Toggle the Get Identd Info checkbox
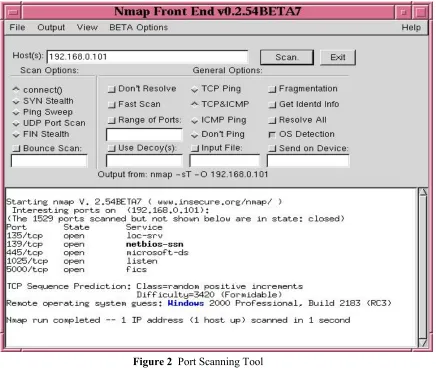The image size is (436, 368). [272, 105]
